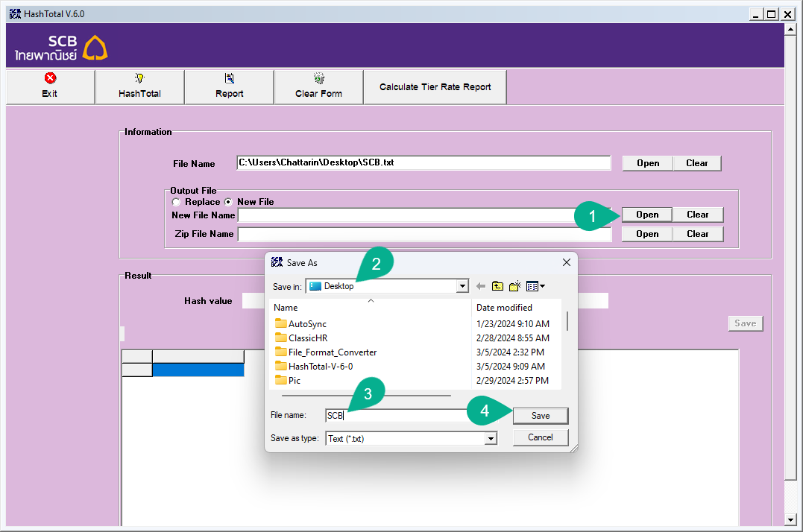
Task: Click the date 3/5/2024 9:09 AM
Action: [511, 367]
